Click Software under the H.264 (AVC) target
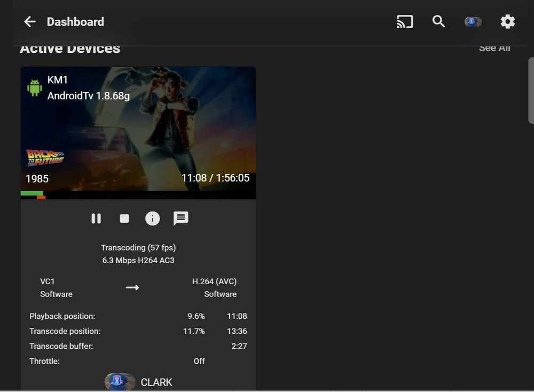This screenshot has height=392, width=534. point(221,294)
